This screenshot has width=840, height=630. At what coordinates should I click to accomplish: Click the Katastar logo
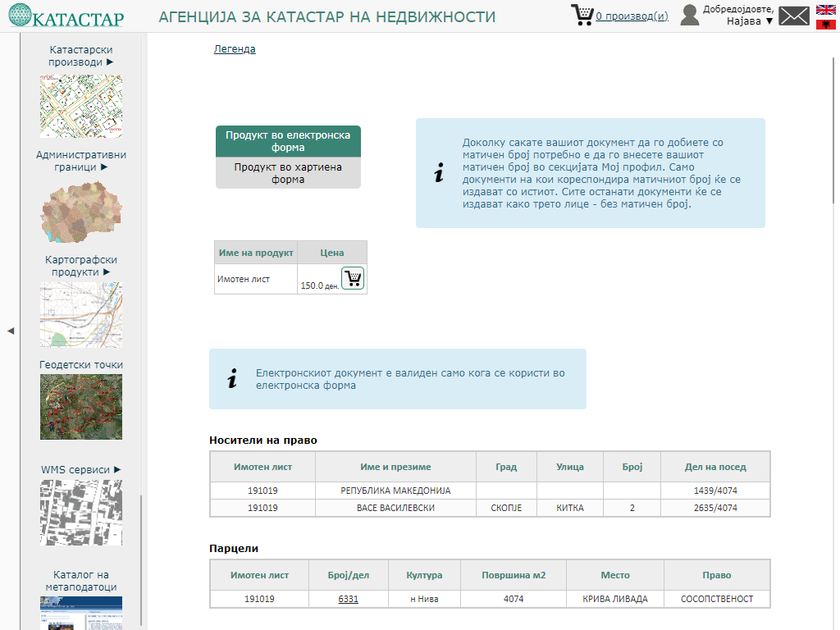(66, 16)
